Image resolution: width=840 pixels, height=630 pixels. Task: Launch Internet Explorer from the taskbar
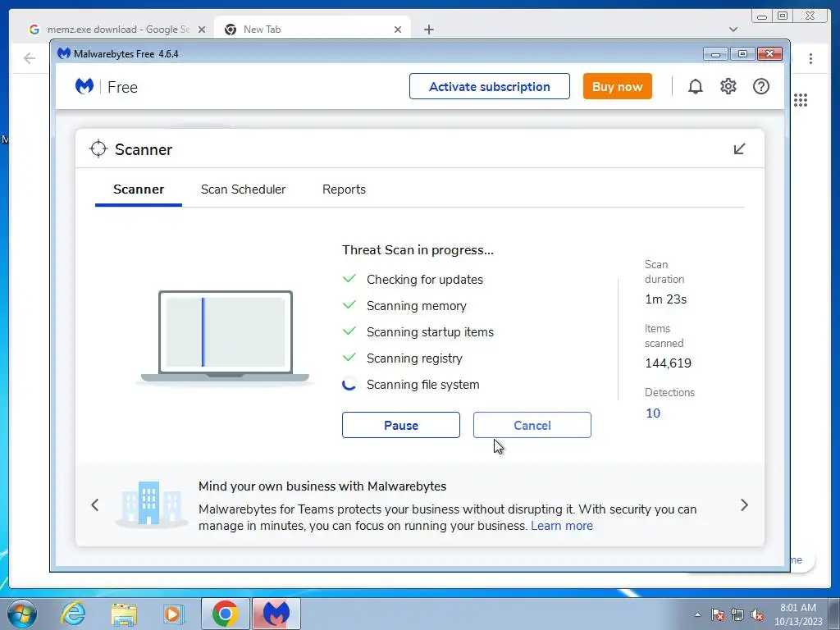[73, 614]
